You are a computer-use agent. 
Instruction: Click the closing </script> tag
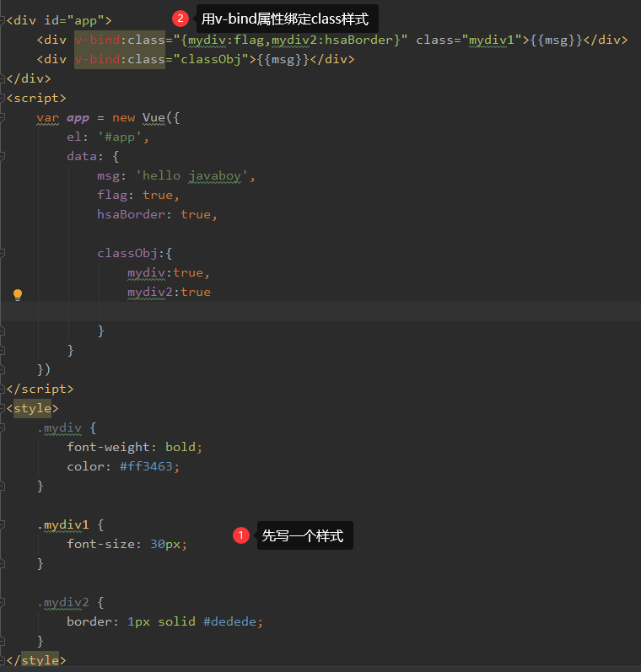40,390
